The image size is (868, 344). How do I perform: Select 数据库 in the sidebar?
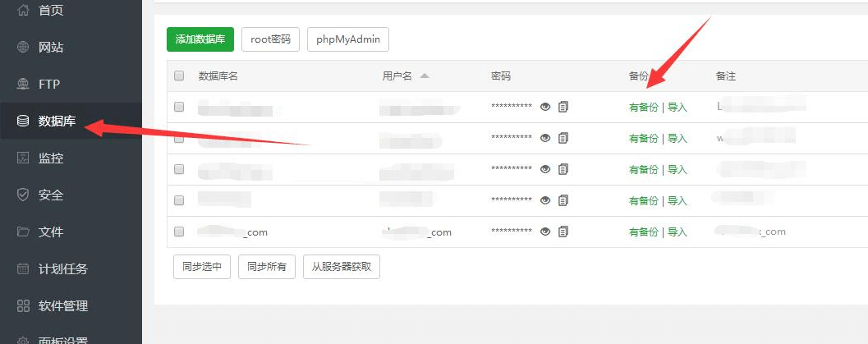click(x=57, y=122)
